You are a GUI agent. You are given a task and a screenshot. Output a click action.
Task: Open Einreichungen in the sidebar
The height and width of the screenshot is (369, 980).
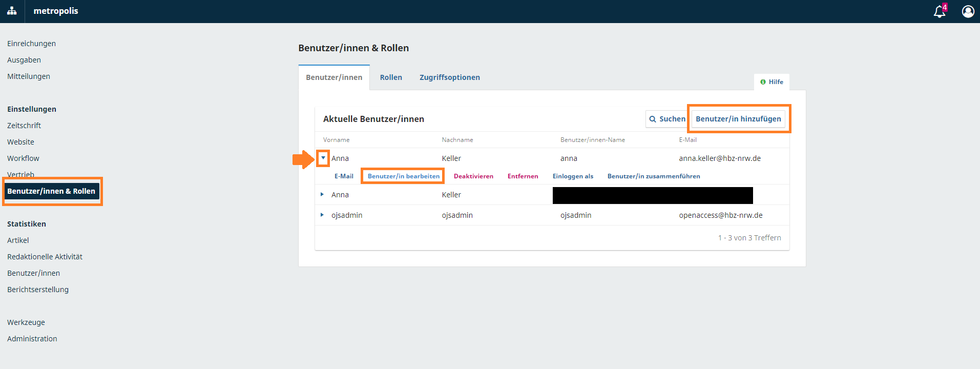coord(31,44)
